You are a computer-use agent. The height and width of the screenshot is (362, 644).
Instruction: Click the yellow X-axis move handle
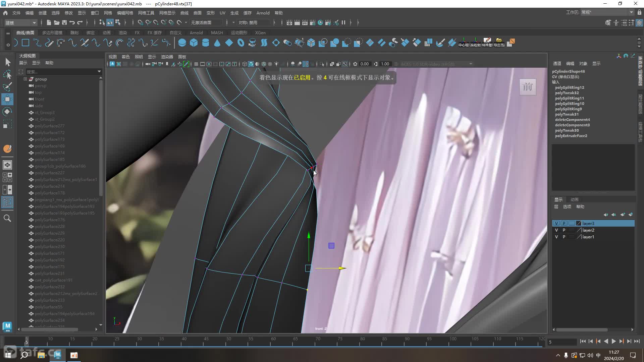(342, 268)
